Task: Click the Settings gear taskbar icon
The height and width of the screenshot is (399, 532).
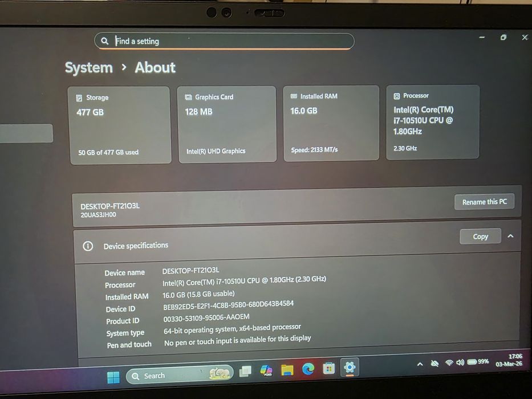Action: click(x=350, y=367)
